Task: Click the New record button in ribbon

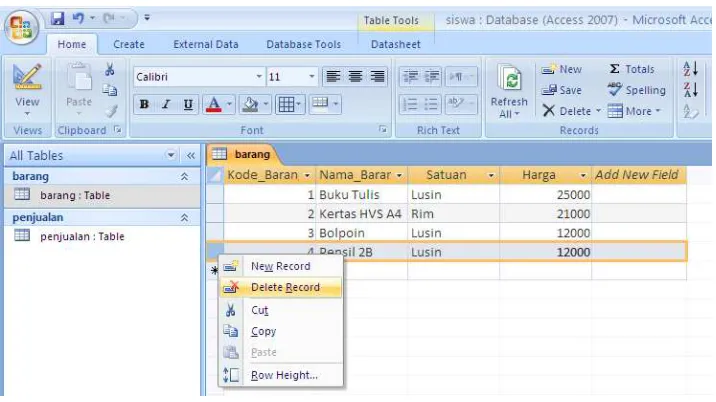Action: pyautogui.click(x=562, y=69)
